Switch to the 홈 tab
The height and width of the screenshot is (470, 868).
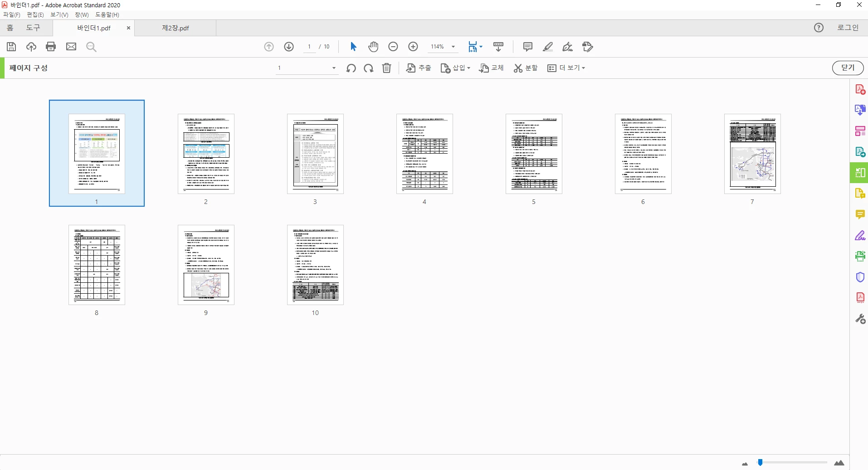10,28
